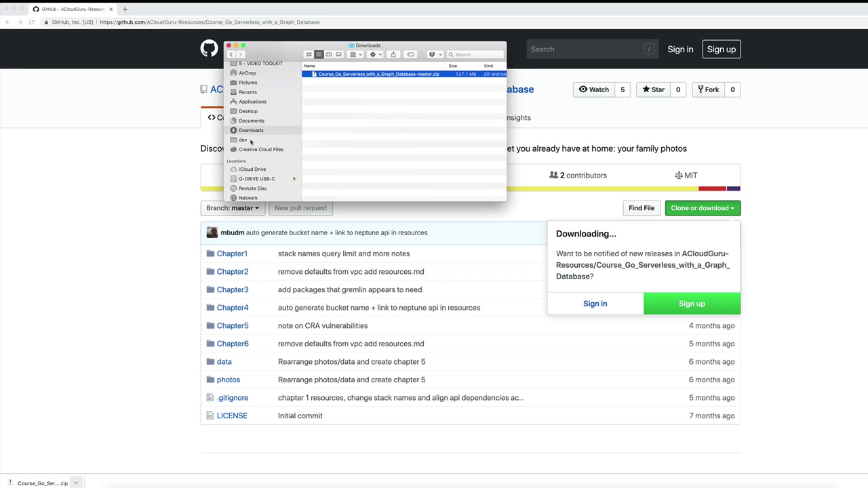Open the .gitignore file
Image resolution: width=868 pixels, height=488 pixels.
coord(233,398)
